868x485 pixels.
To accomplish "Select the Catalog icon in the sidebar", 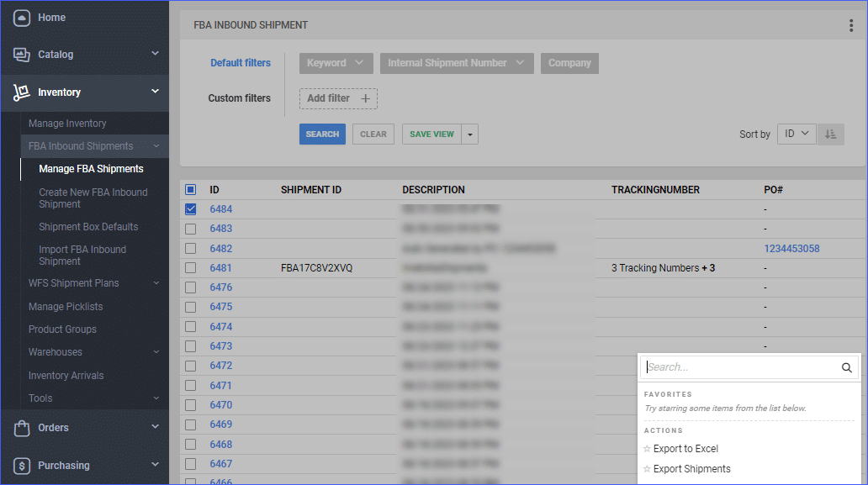I will [21, 54].
